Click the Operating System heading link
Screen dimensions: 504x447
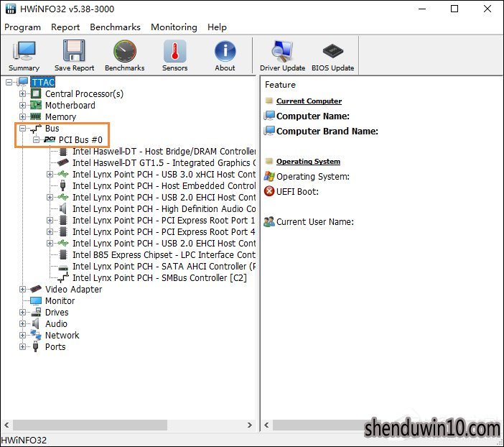(x=308, y=161)
